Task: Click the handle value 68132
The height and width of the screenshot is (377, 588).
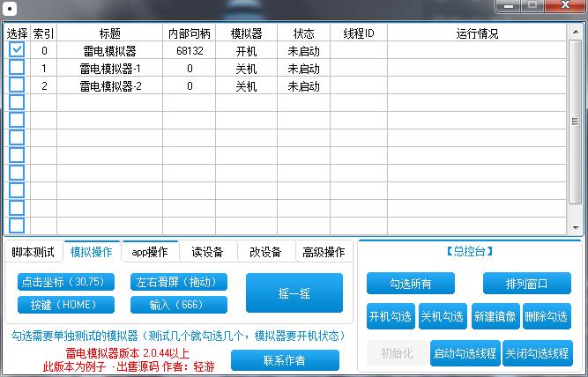Action: [x=190, y=50]
